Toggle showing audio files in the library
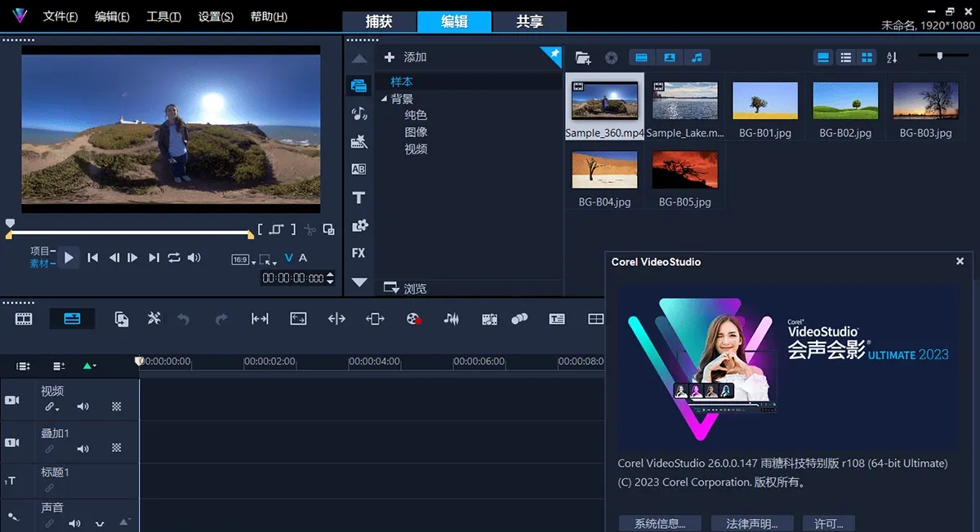 [x=697, y=57]
